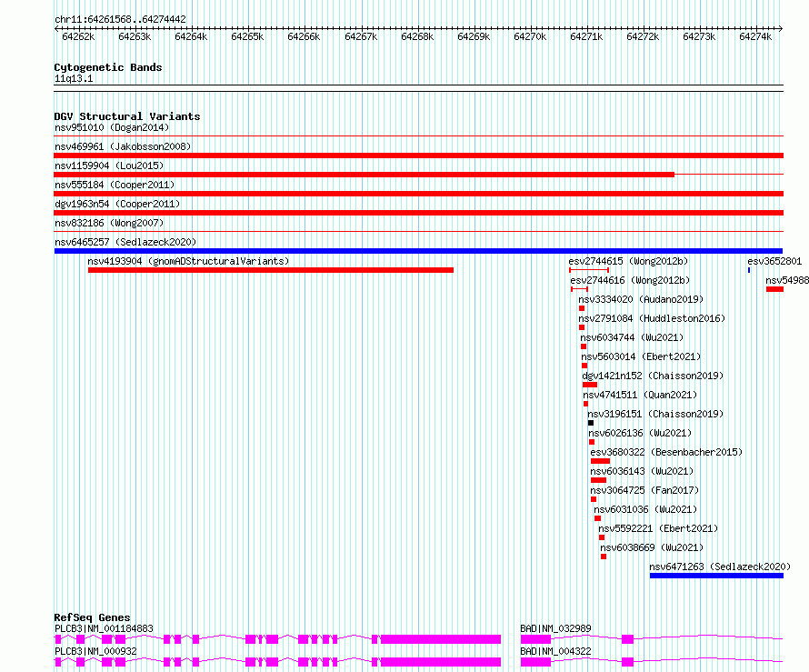Click the 64262k ruler position
Screen dimensions: 809x672
coord(78,36)
